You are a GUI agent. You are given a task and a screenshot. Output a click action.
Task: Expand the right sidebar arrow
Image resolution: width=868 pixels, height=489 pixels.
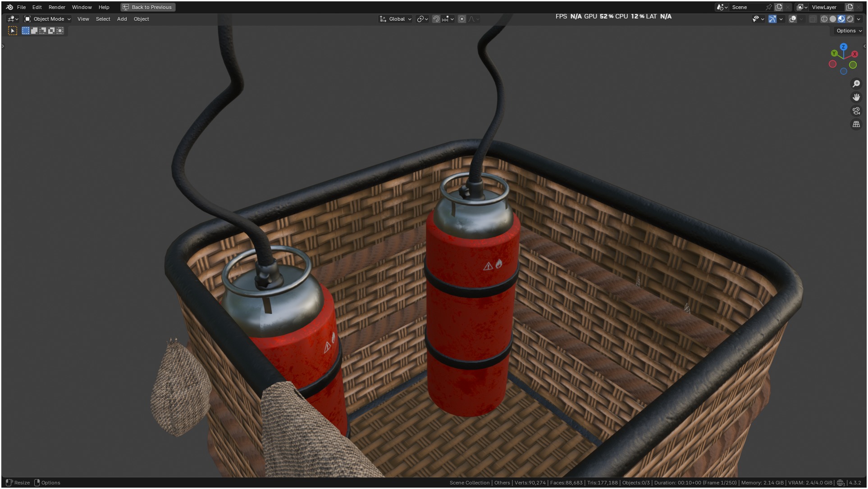(x=864, y=46)
